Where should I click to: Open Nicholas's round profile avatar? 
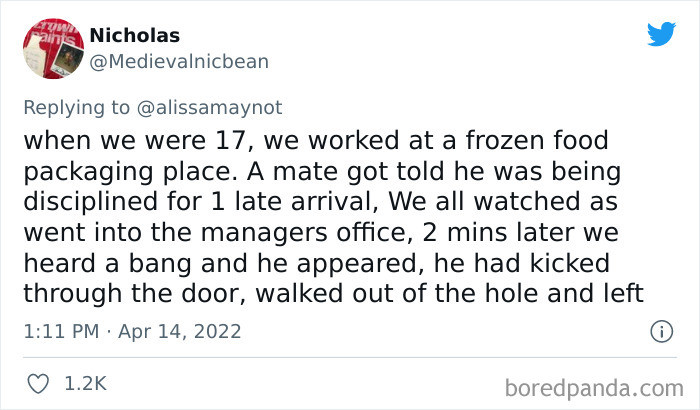[x=53, y=48]
